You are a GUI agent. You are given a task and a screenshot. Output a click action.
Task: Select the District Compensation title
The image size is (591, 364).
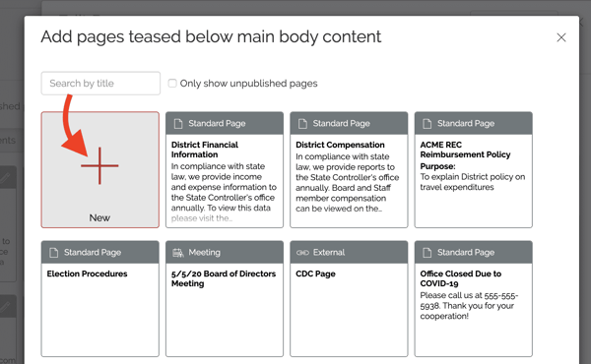340,145
